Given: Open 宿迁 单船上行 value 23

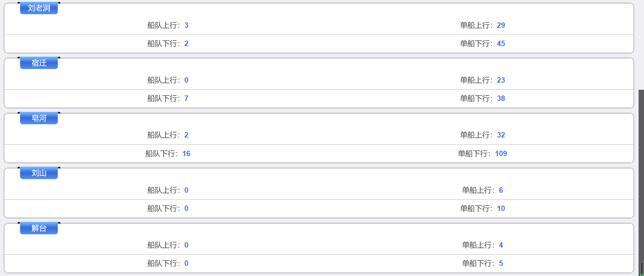Looking at the screenshot, I should 501,80.
